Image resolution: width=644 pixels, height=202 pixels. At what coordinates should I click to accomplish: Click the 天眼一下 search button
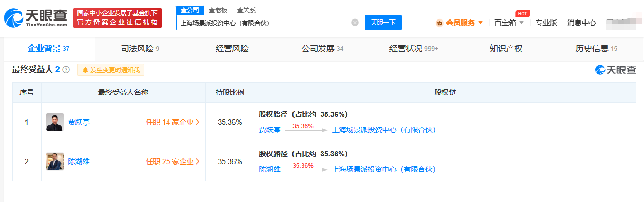coord(383,23)
